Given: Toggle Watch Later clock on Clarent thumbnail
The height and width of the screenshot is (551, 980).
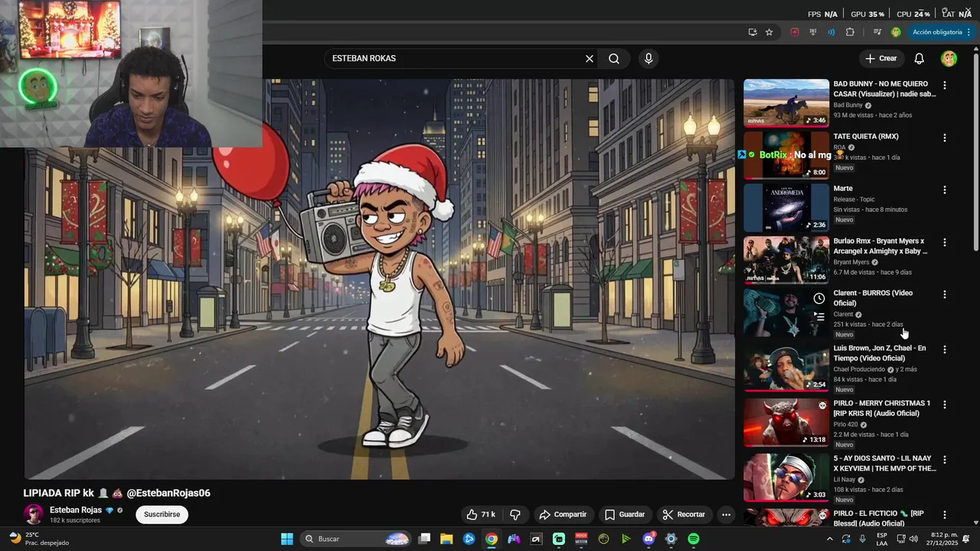Looking at the screenshot, I should [819, 298].
